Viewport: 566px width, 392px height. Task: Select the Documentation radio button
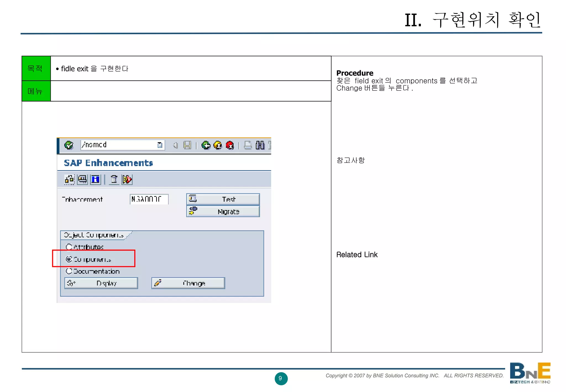[69, 271]
